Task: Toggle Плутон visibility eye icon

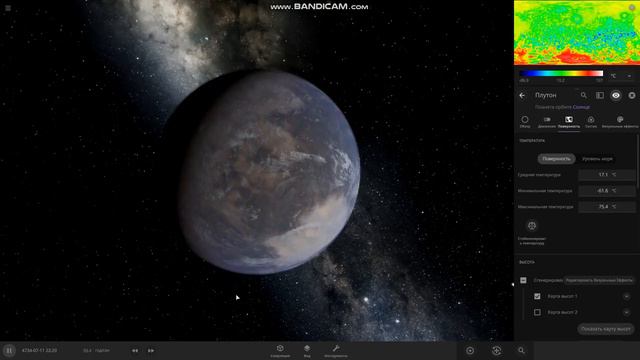Action: coord(616,95)
